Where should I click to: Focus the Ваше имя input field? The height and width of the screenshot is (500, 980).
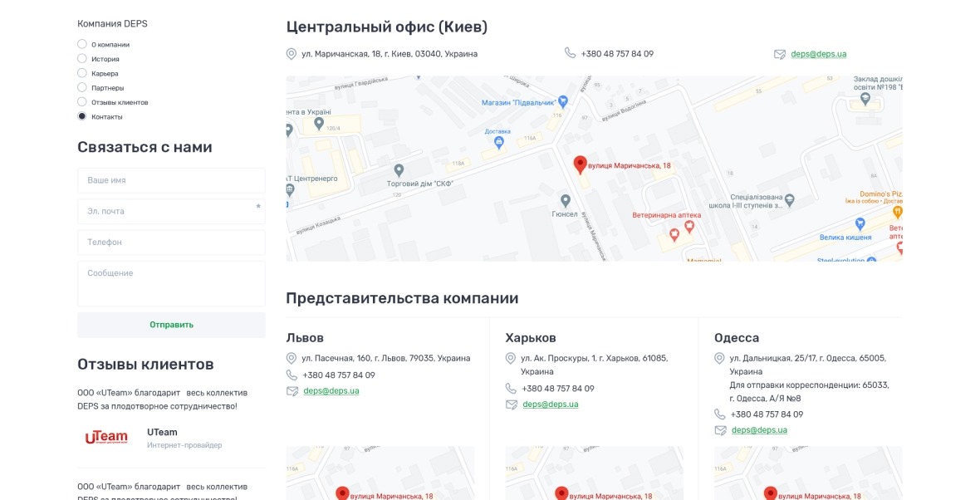(x=171, y=180)
